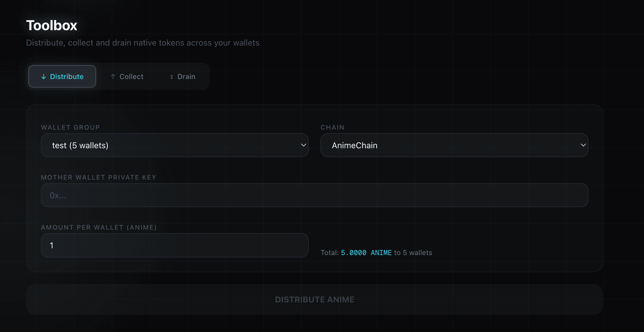Click the Chain field label

332,128
